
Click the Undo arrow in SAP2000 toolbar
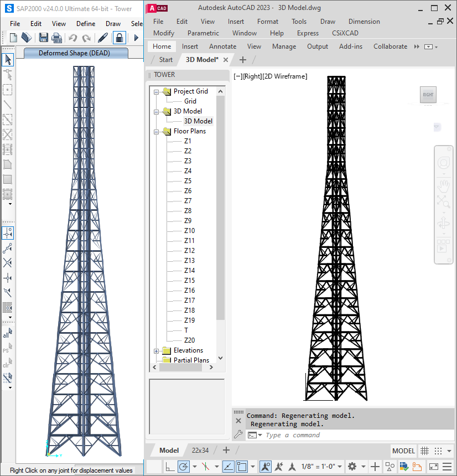(x=73, y=38)
